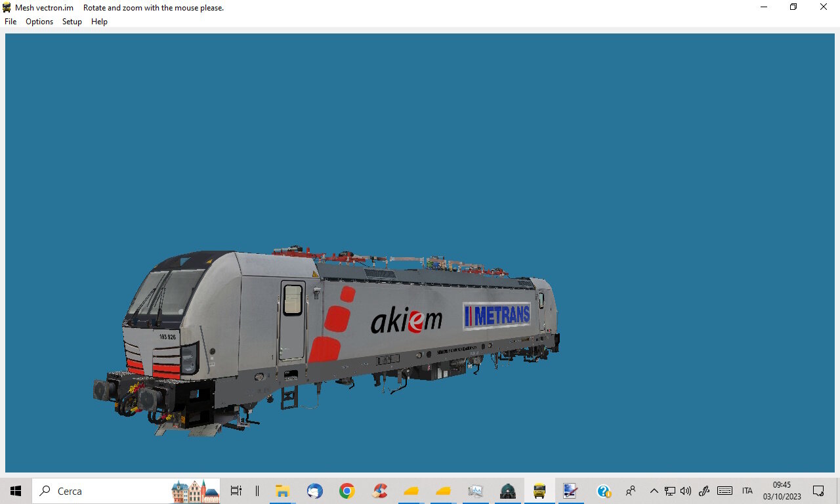This screenshot has width=840, height=504.
Task: Open Google Chrome from the taskbar
Action: click(x=347, y=491)
